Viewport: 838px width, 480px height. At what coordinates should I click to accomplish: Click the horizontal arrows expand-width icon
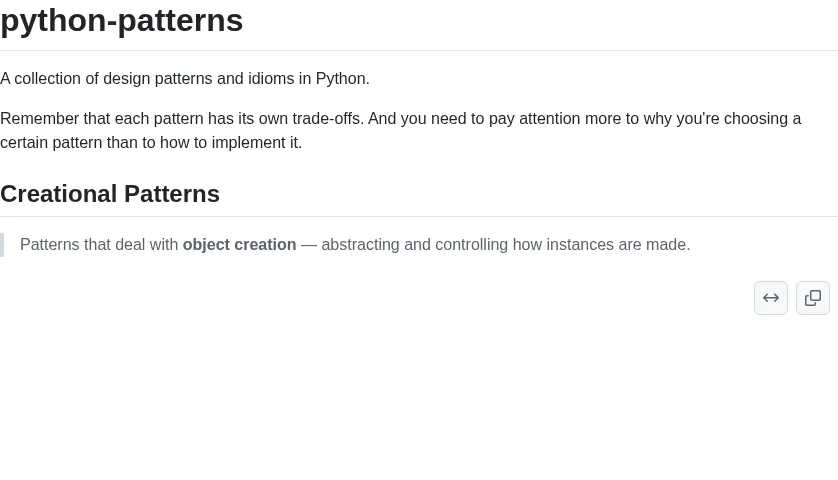coord(771,298)
